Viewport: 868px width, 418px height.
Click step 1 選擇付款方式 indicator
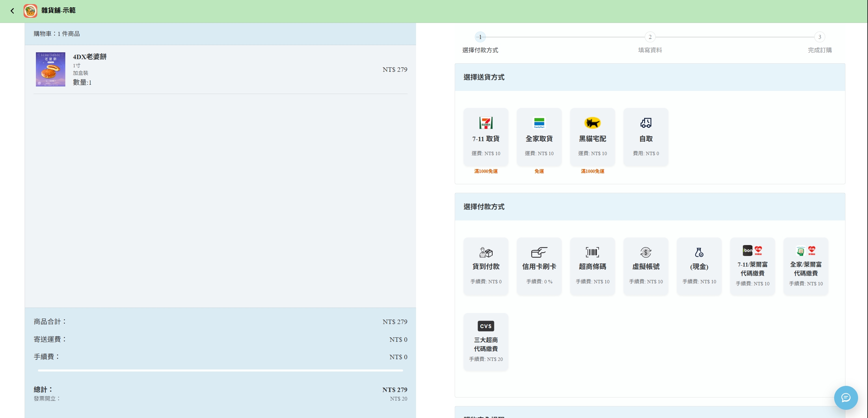(x=480, y=37)
